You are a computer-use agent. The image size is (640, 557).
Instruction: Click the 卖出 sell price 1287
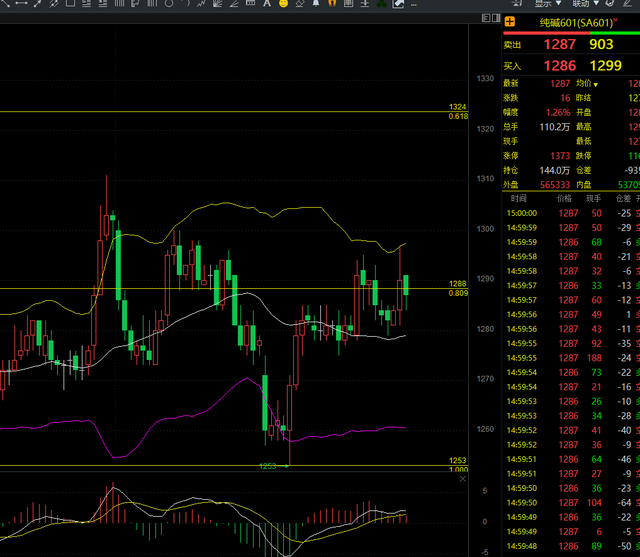[x=560, y=44]
